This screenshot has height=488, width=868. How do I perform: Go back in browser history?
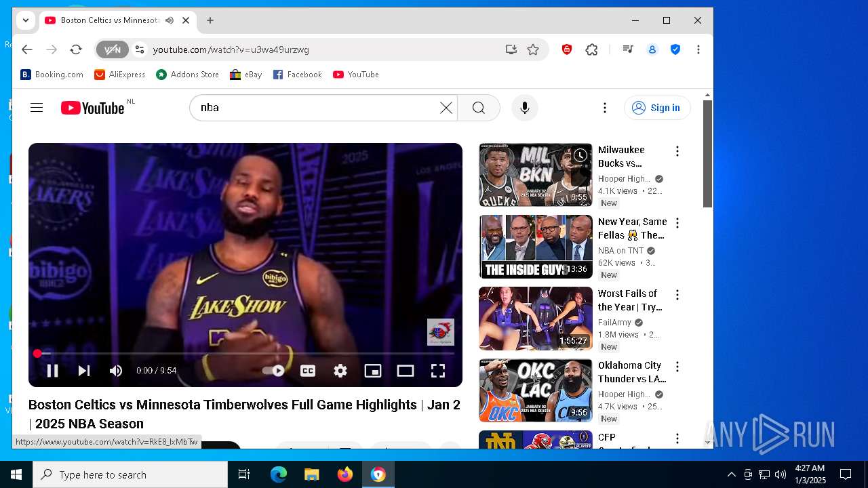coord(26,49)
